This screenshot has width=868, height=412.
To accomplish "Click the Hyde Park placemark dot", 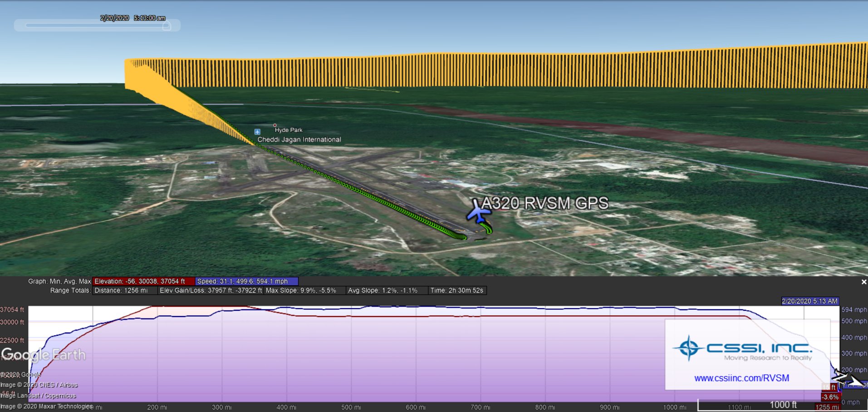I will [275, 125].
